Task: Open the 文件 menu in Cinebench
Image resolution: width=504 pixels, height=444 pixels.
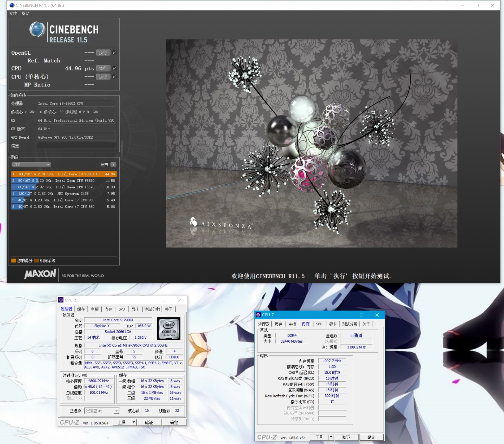Action: (x=13, y=14)
